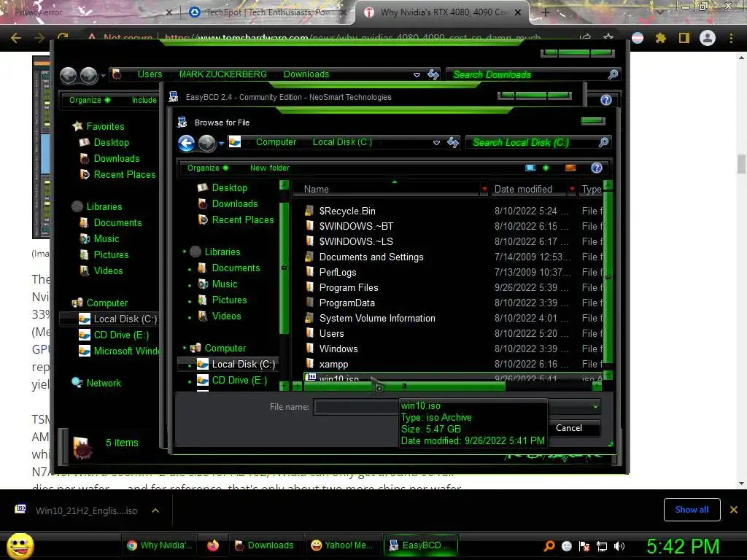Select CD Drive (E:) in Browse tree
Screen dimensions: 747x560
click(x=232, y=380)
